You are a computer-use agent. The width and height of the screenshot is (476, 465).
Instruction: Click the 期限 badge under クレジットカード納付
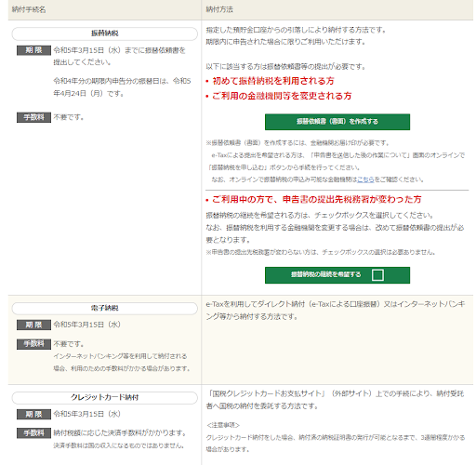click(x=33, y=414)
